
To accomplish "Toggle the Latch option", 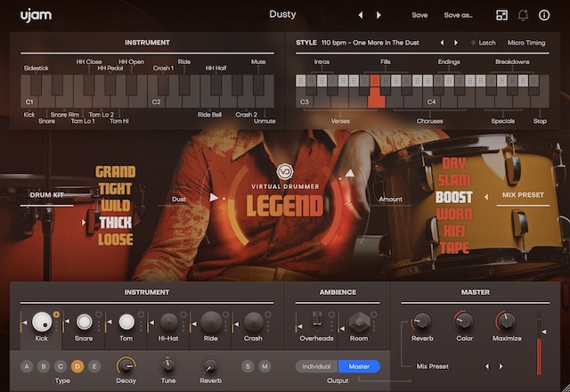I will [x=486, y=43].
